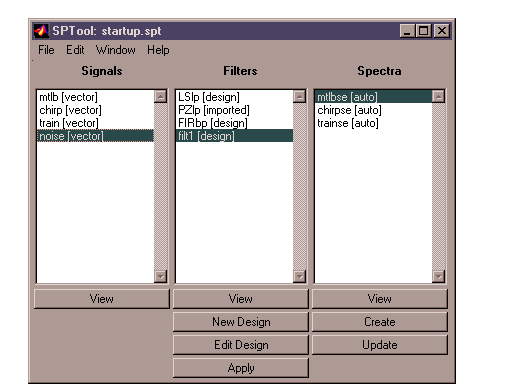This screenshot has width=511, height=387.
Task: Select FIRbp [design] filter
Action: tap(234, 123)
